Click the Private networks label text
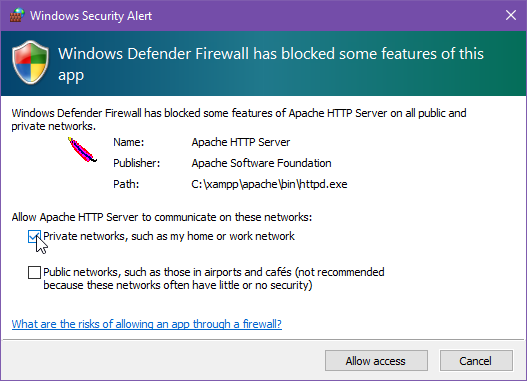527x381 pixels. pos(169,236)
